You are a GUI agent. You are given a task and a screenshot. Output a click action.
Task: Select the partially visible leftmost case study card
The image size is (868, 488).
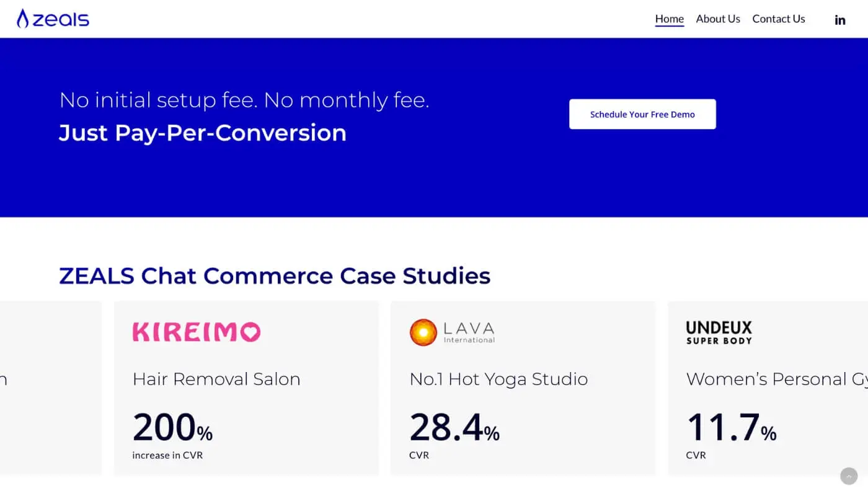tap(50, 388)
